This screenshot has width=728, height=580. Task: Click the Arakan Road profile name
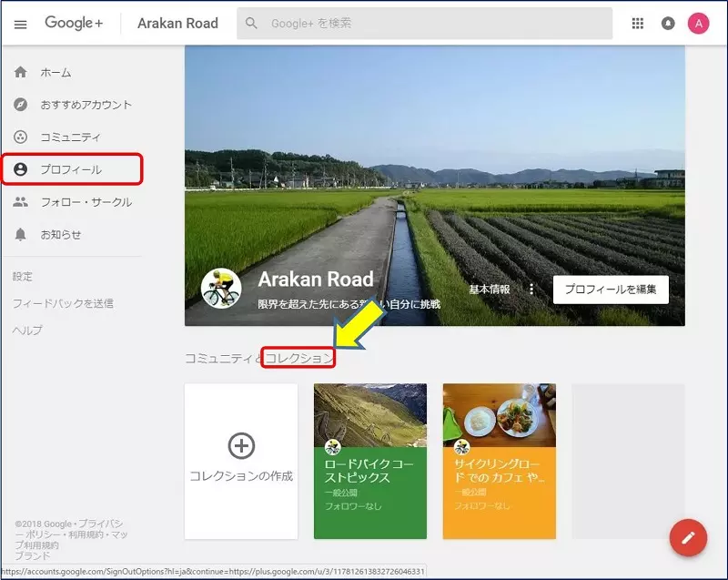pyautogui.click(x=316, y=280)
